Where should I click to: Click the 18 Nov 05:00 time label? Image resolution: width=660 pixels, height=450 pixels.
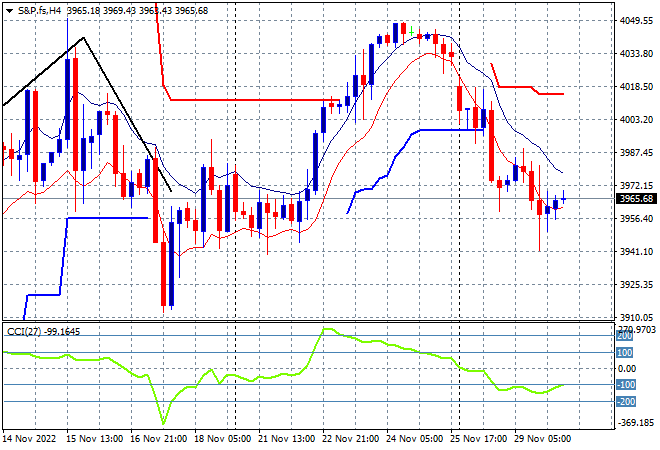222,439
